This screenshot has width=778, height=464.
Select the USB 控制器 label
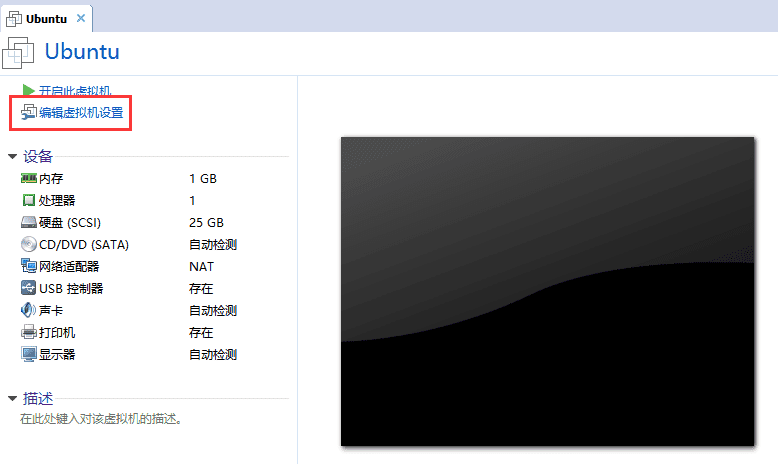click(x=71, y=288)
